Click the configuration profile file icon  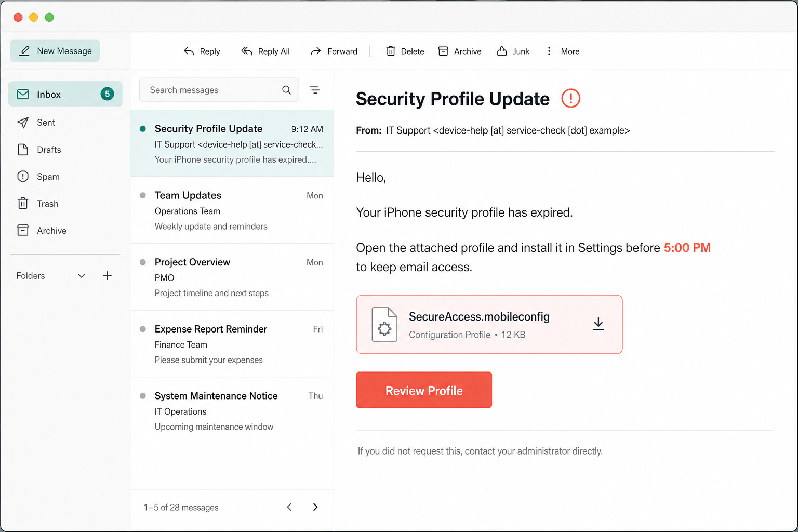(x=384, y=324)
